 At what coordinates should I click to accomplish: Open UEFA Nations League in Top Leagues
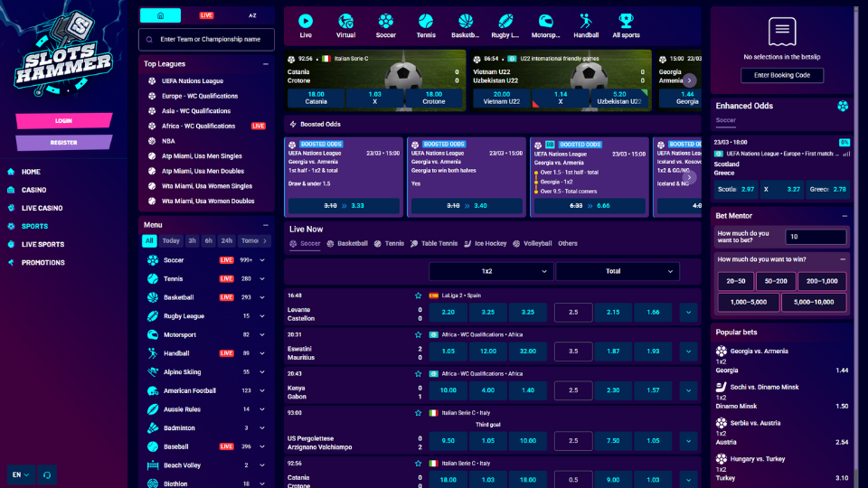coord(192,80)
